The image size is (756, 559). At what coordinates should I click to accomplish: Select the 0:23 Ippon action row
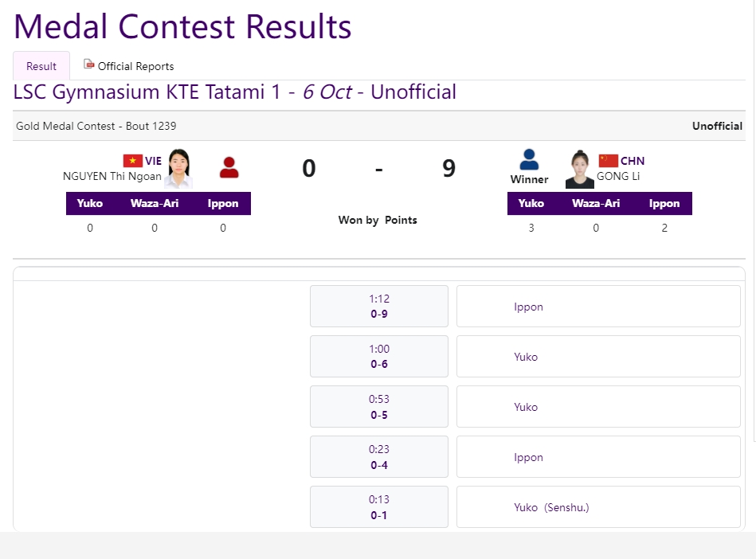(598, 457)
